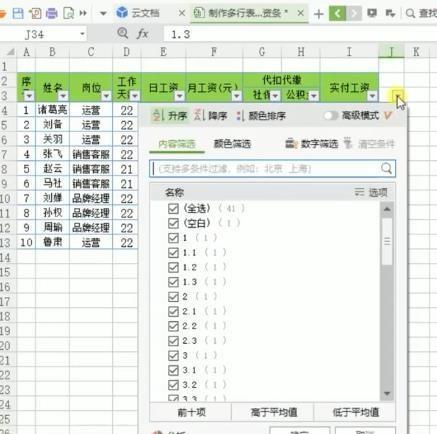Image resolution: width=437 pixels, height=434 pixels.
Task: Click the fx insert function icon
Action: [143, 34]
